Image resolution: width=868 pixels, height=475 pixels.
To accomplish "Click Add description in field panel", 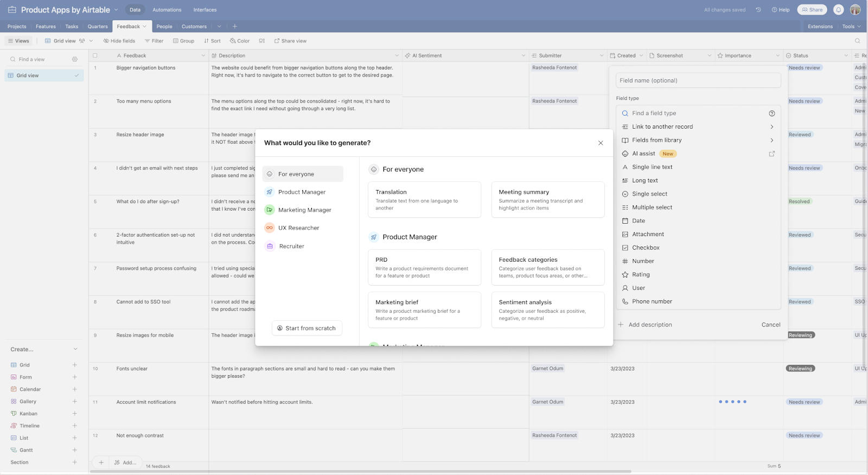I will coord(645,325).
